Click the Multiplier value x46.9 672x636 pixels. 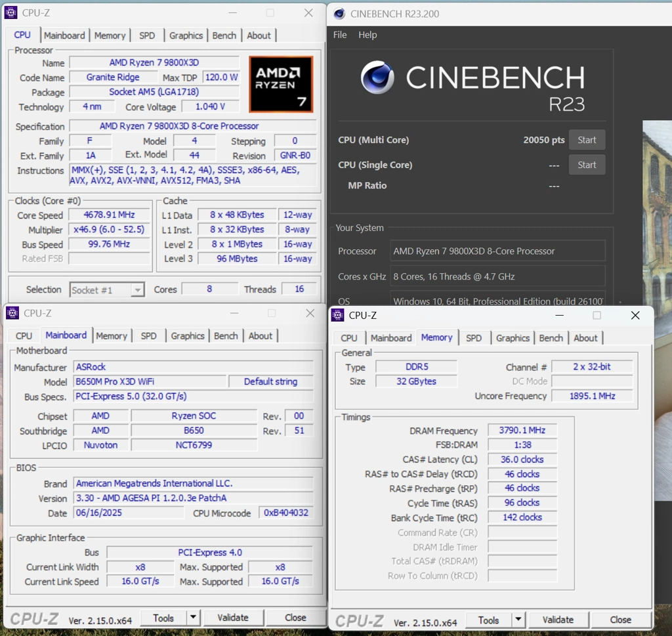click(x=110, y=230)
